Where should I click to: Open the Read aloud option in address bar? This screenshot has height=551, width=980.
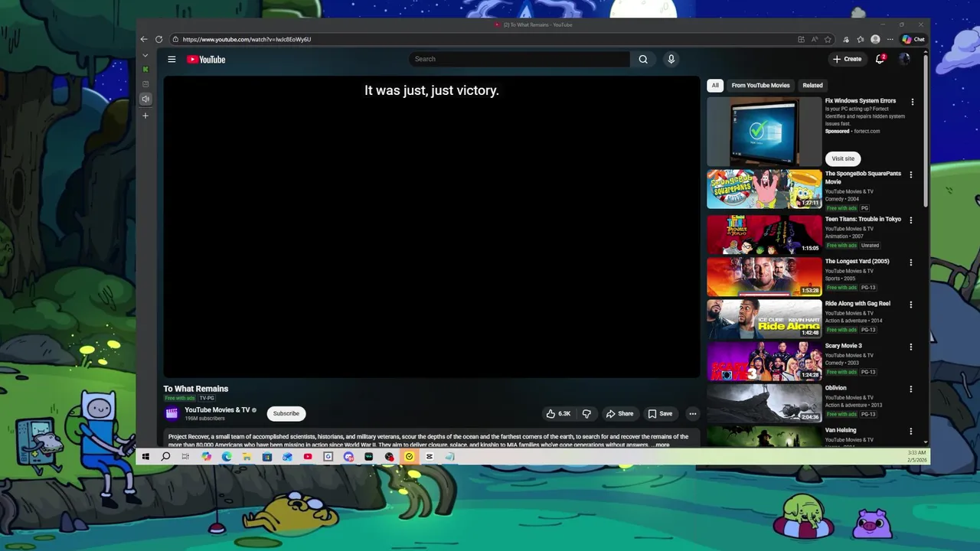click(815, 39)
